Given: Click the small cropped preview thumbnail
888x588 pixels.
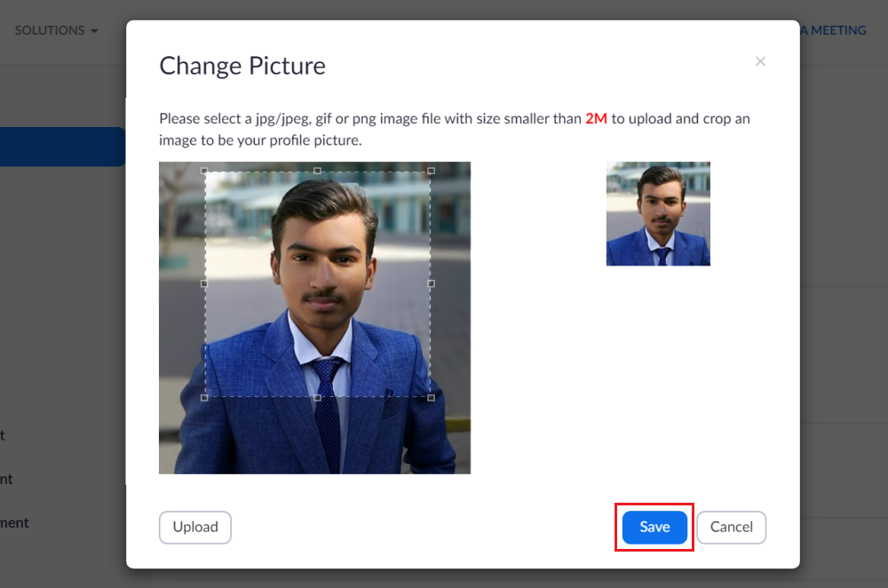Looking at the screenshot, I should point(658,214).
